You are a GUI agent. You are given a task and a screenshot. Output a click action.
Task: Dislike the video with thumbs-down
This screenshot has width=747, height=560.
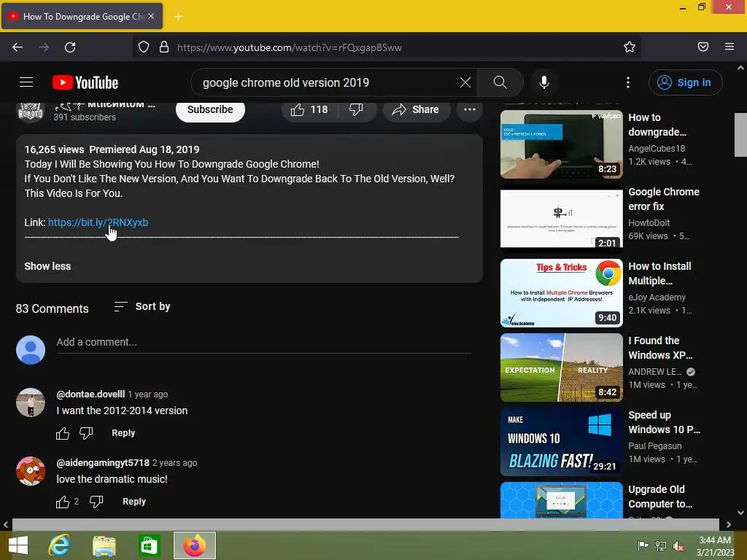click(356, 109)
